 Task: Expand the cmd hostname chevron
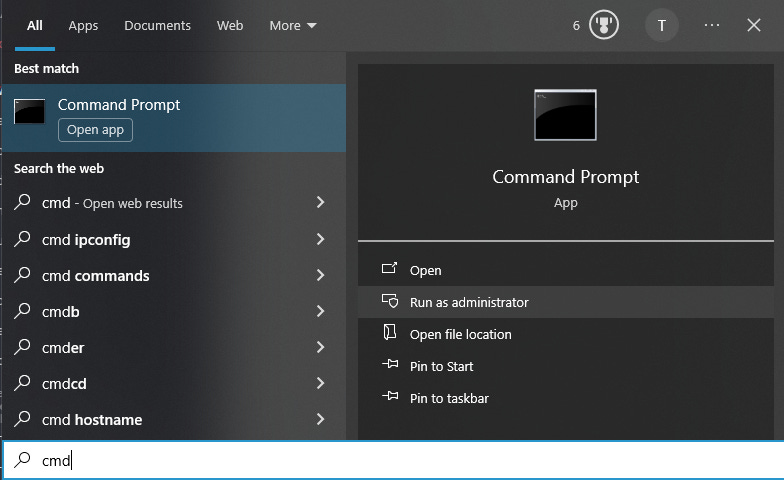click(x=320, y=419)
